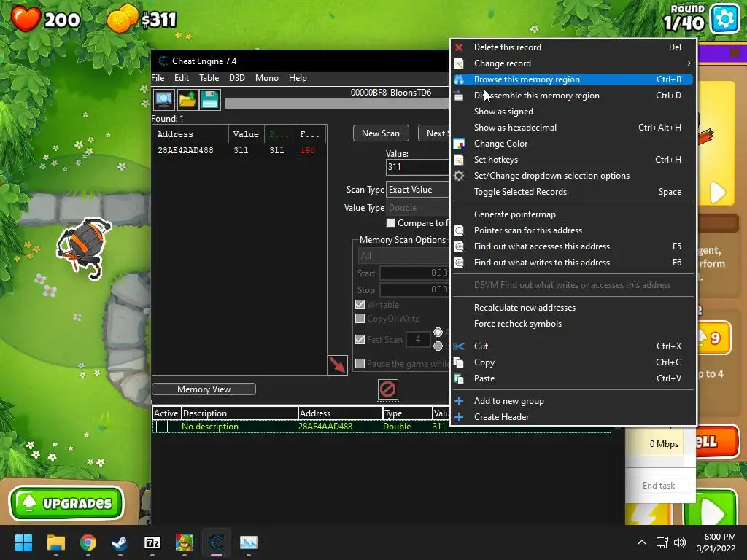Open the process selector computer icon

pos(163,99)
